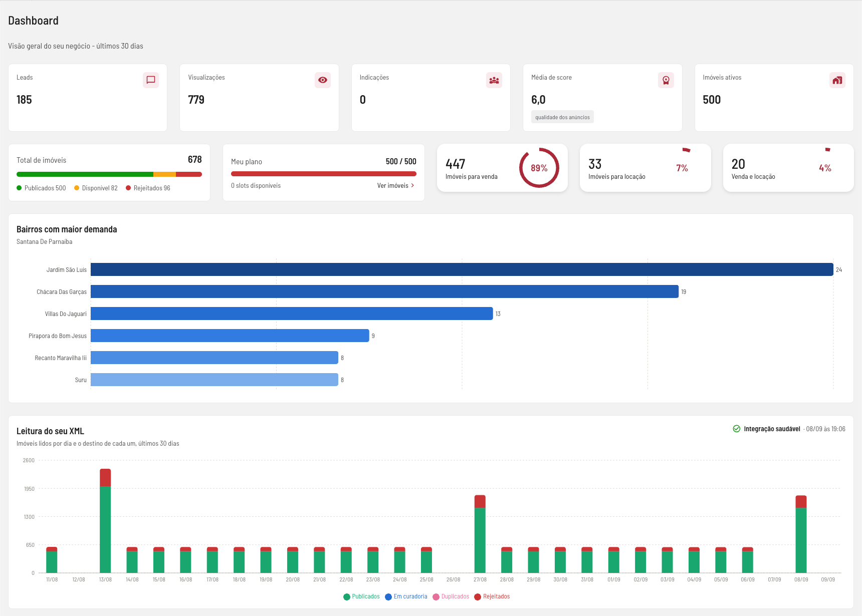The height and width of the screenshot is (616, 862).
Task: Click the chevron arrow next to Ver imóveis
Action: click(412, 185)
